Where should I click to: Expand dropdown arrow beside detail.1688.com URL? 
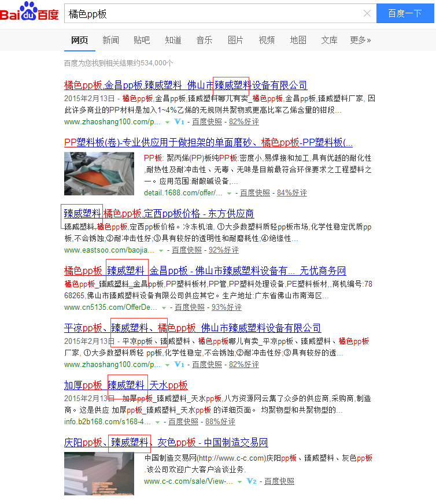[x=229, y=193]
